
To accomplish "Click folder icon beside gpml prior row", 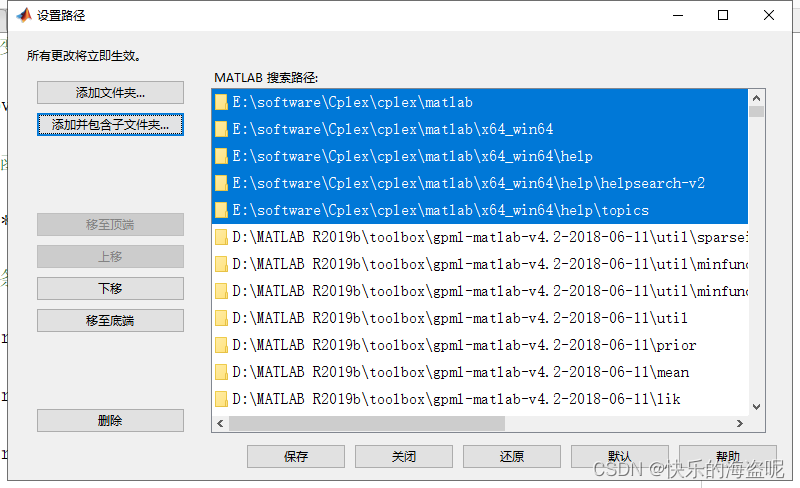I will [x=221, y=345].
